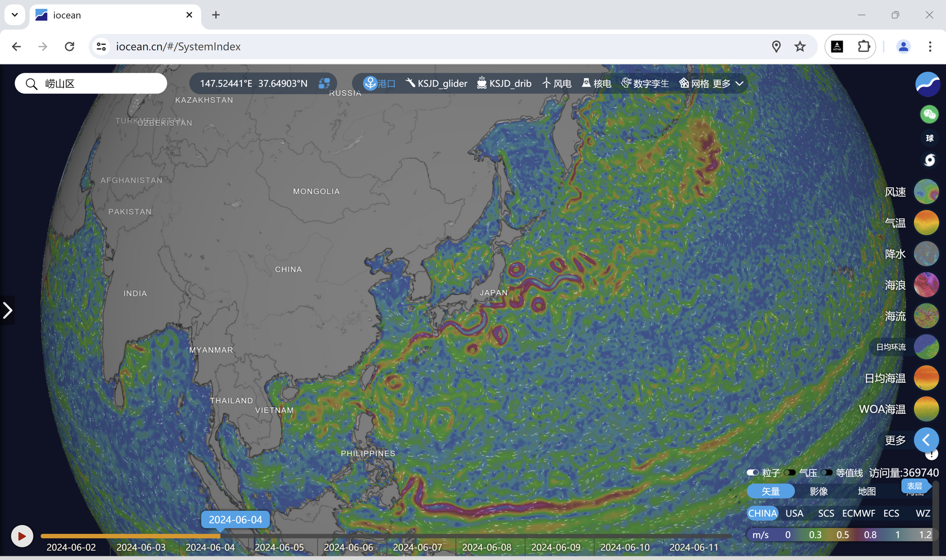Close the iocean browser tab
Screen dimensions: 946x560
[x=189, y=15]
